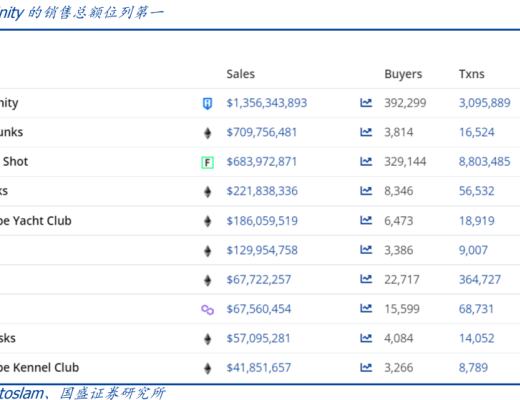Sort by the Buyers column header
This screenshot has height=400, width=520.
coord(403,75)
